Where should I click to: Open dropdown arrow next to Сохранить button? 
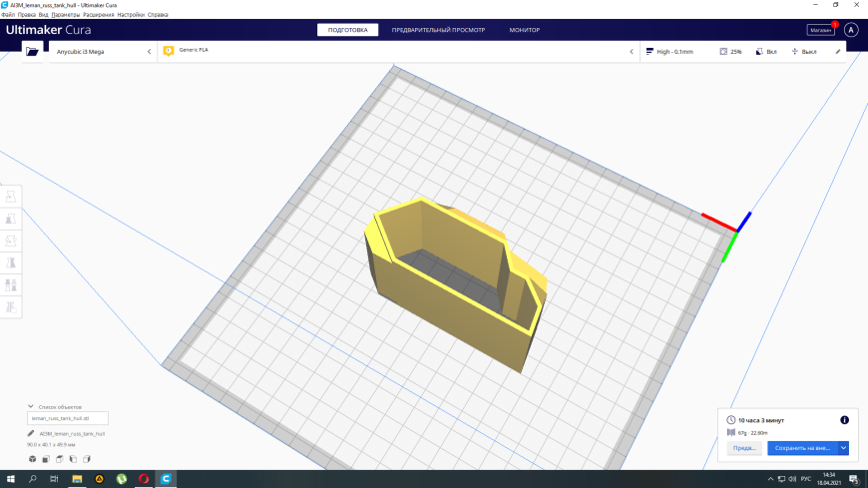point(843,448)
